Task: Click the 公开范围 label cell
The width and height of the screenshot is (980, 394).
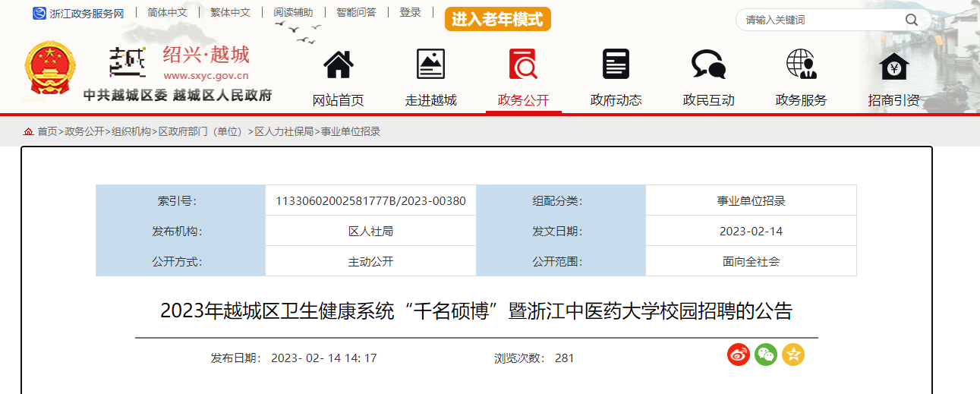Action: point(561,262)
